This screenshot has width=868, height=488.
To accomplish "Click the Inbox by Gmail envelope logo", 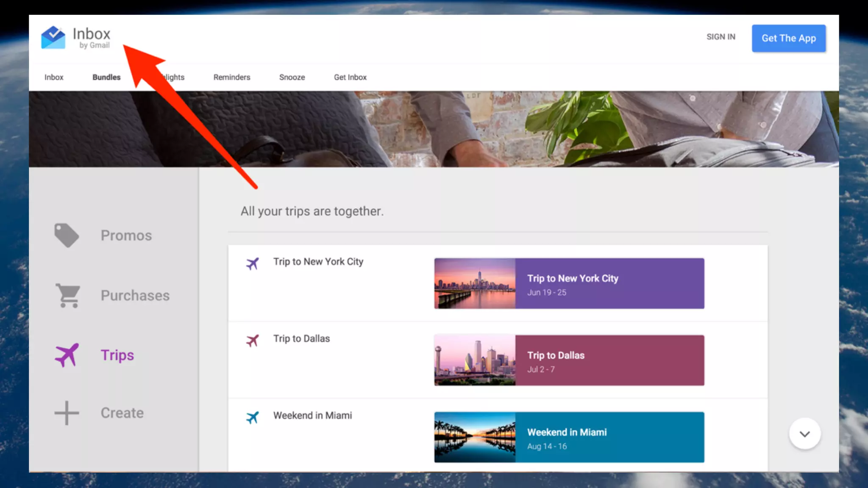I will tap(53, 37).
